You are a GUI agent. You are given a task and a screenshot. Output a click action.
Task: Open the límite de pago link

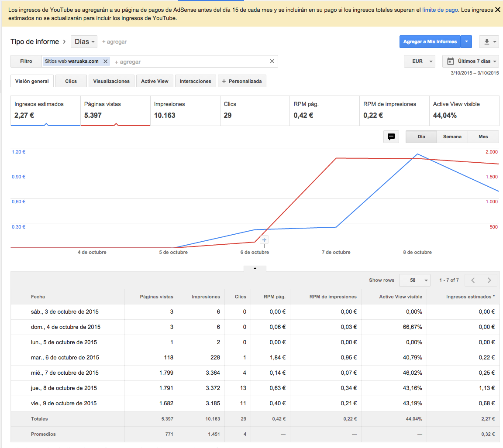coord(440,10)
